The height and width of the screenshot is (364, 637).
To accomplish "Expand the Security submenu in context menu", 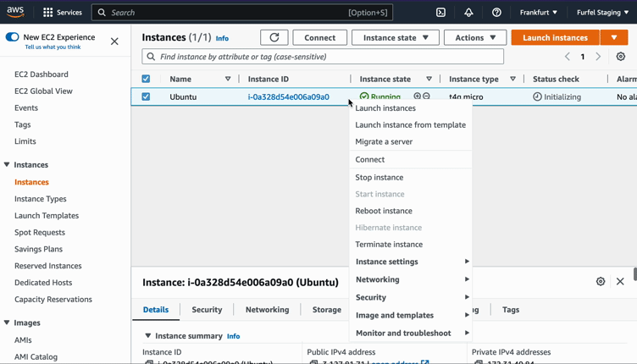I will [410, 297].
